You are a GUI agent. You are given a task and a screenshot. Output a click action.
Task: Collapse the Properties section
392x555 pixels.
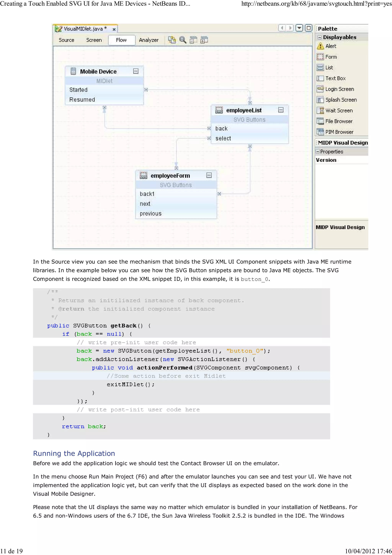(318, 151)
